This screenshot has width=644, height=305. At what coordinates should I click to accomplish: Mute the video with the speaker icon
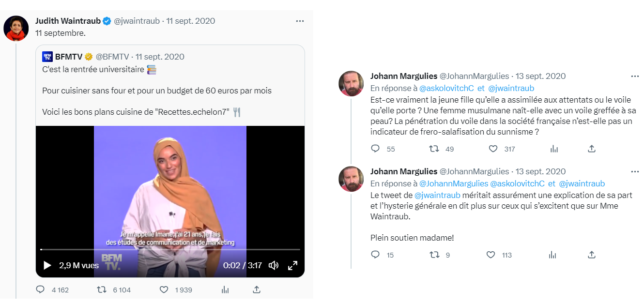click(274, 265)
